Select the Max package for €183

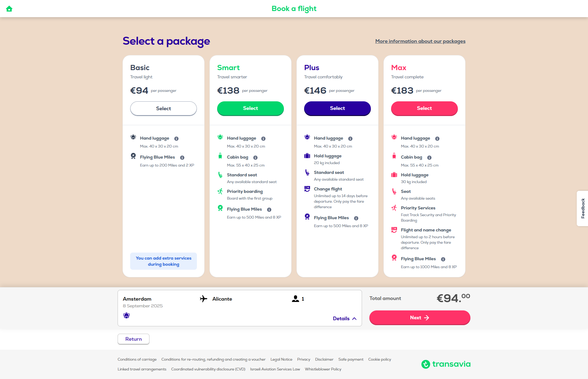[424, 108]
